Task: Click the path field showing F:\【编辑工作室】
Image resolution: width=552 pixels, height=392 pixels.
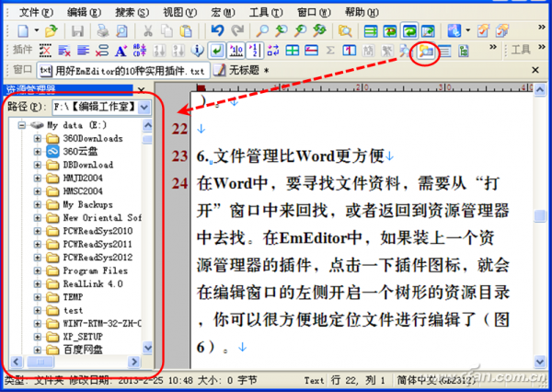Action: point(95,107)
